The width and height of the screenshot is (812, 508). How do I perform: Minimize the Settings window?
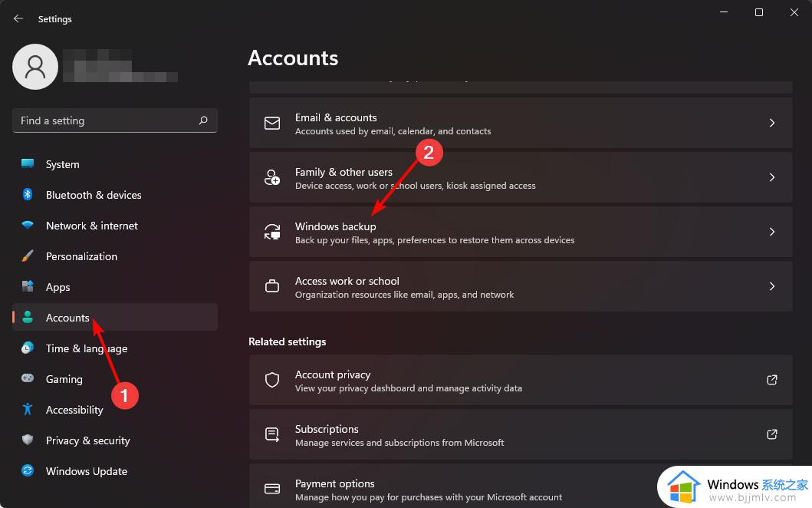point(724,12)
